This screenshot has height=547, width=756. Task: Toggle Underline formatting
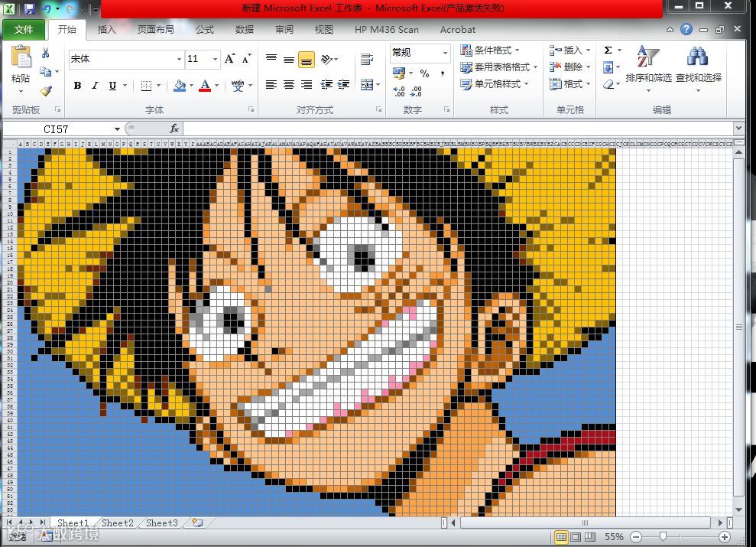pos(112,86)
